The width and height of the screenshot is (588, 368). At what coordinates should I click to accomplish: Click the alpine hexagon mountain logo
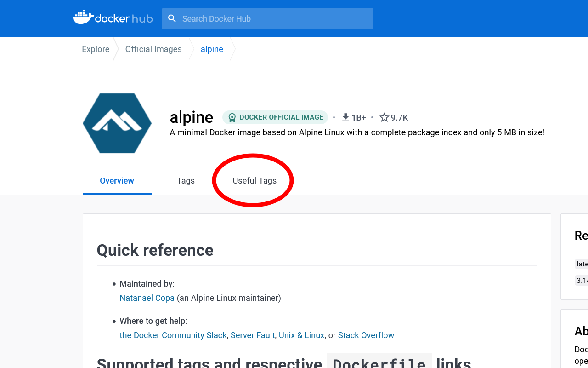point(117,123)
